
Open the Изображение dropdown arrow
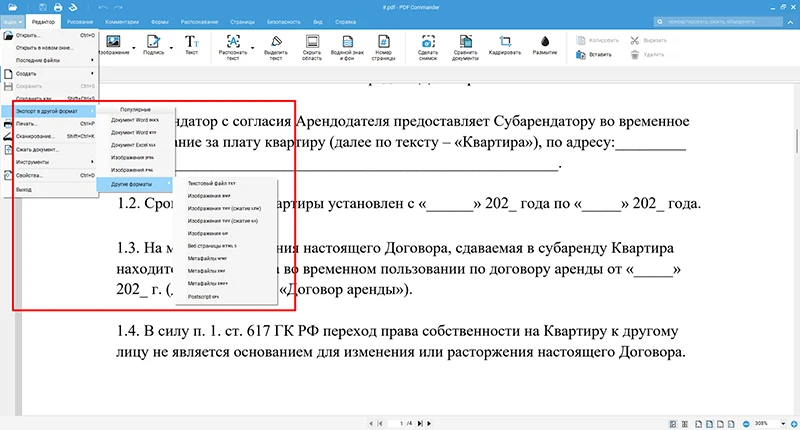tap(134, 48)
